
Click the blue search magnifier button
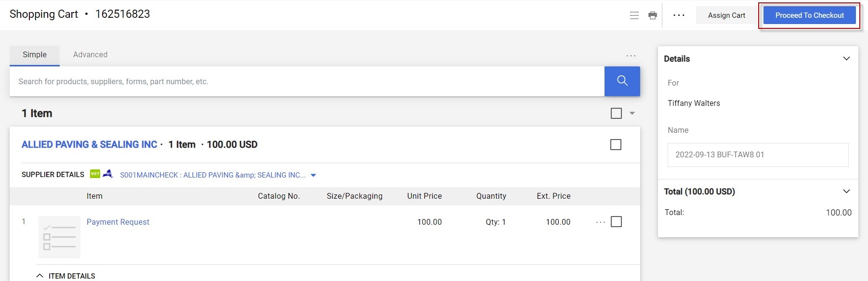[x=622, y=81]
